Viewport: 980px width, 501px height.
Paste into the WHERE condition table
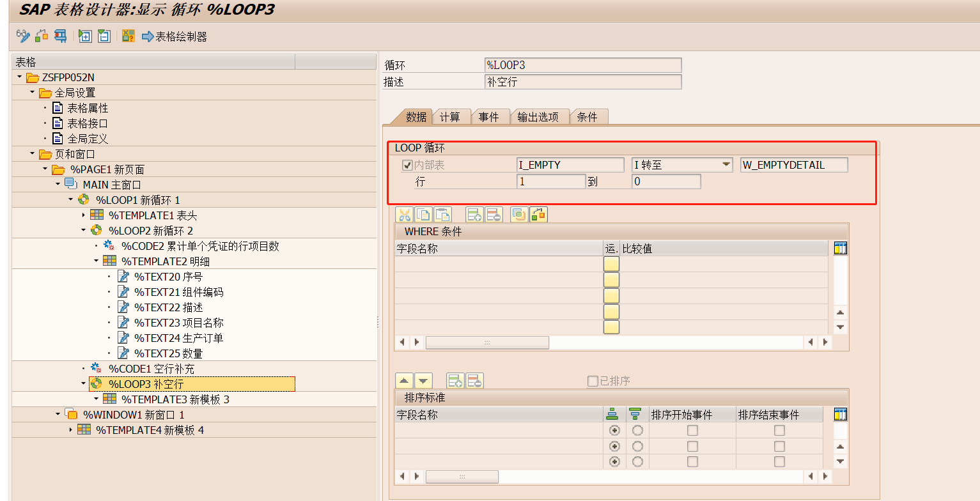tap(442, 214)
